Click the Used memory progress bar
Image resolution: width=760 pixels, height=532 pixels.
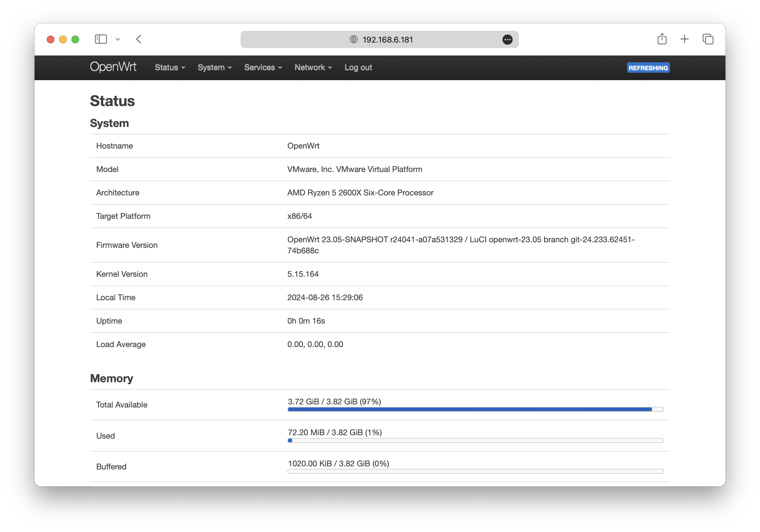(475, 440)
